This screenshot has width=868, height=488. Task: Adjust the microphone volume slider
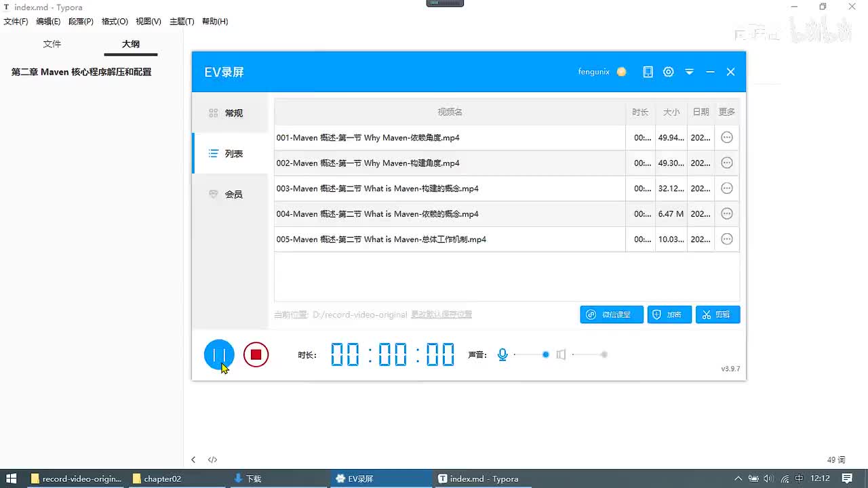click(531, 354)
